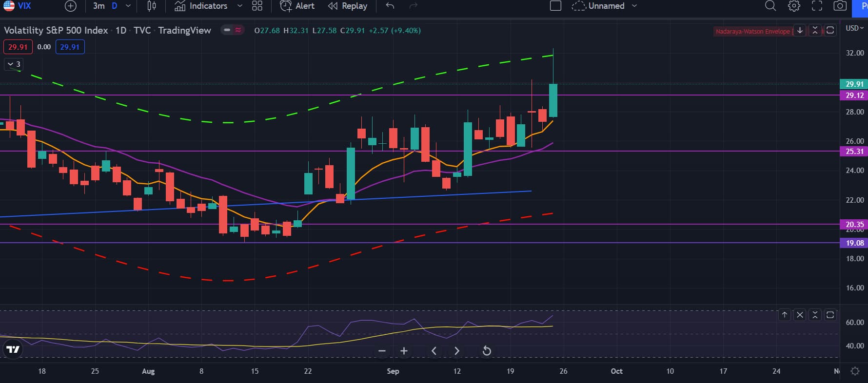Undo the last chart action
The image size is (868, 383).
[x=390, y=6]
